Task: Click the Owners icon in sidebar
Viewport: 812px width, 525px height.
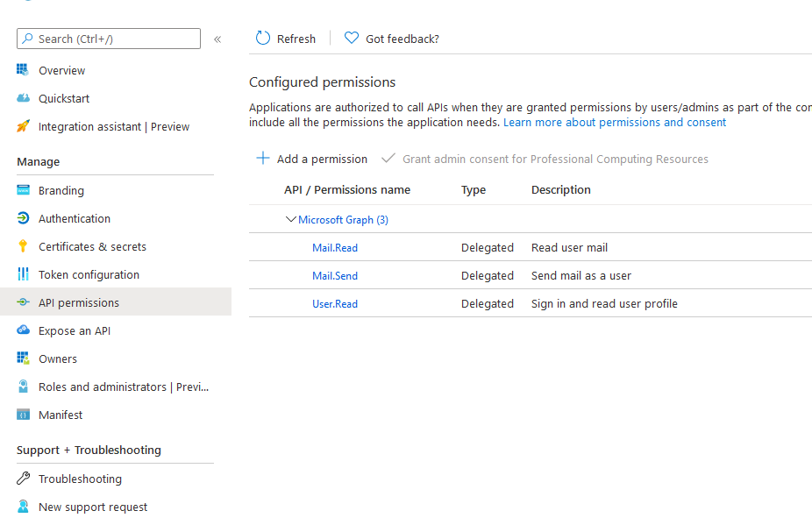Action: pyautogui.click(x=23, y=358)
